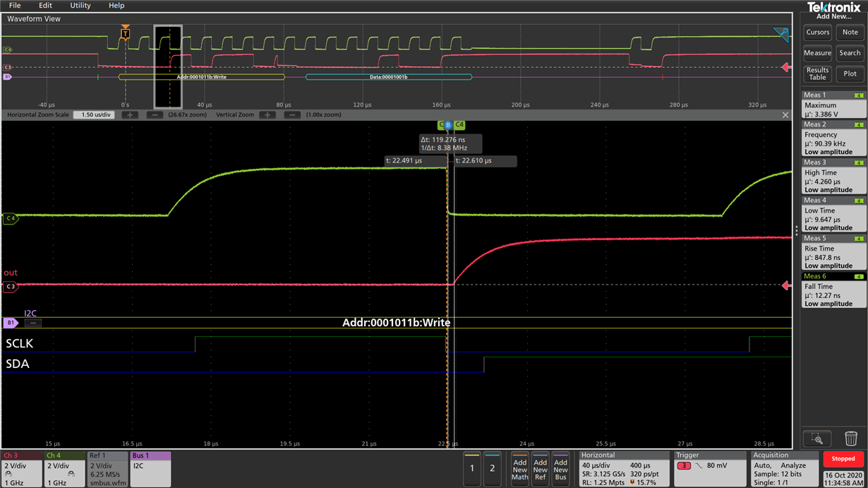Open the Edit menu
868x488 pixels.
coord(46,5)
